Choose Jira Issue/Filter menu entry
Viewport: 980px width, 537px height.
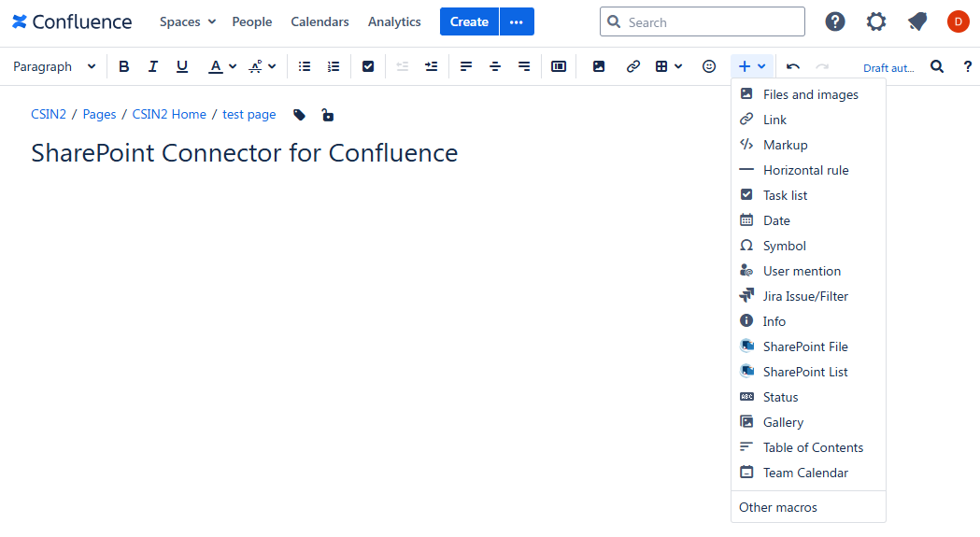804,296
